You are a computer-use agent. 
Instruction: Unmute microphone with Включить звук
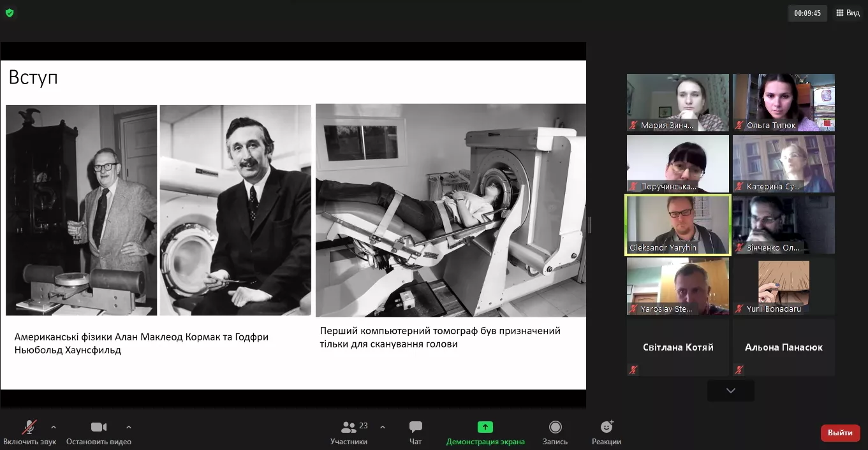coord(29,427)
